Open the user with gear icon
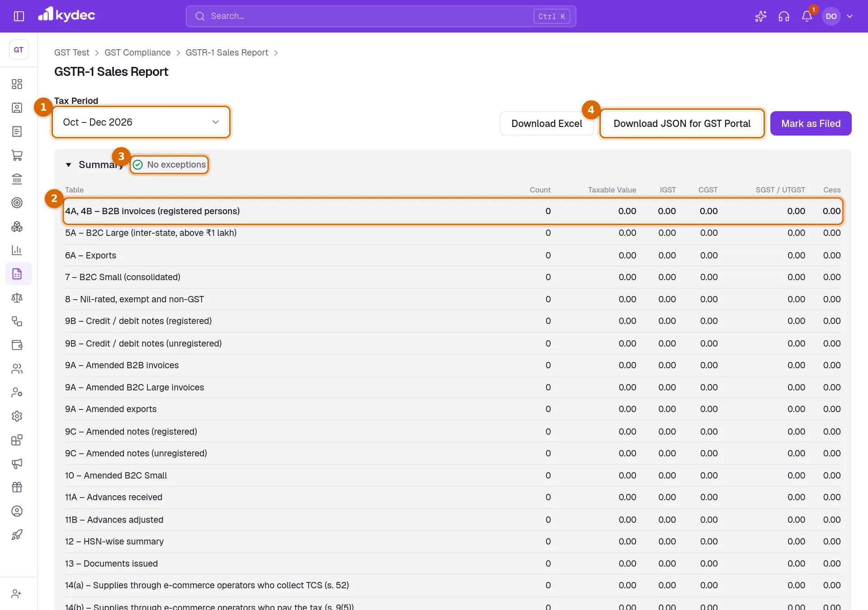This screenshot has height=610, width=868. (17, 392)
